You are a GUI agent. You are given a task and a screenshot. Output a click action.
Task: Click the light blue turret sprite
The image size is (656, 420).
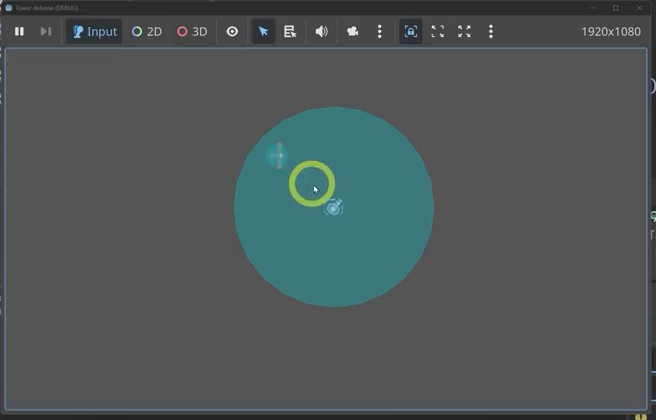point(334,207)
